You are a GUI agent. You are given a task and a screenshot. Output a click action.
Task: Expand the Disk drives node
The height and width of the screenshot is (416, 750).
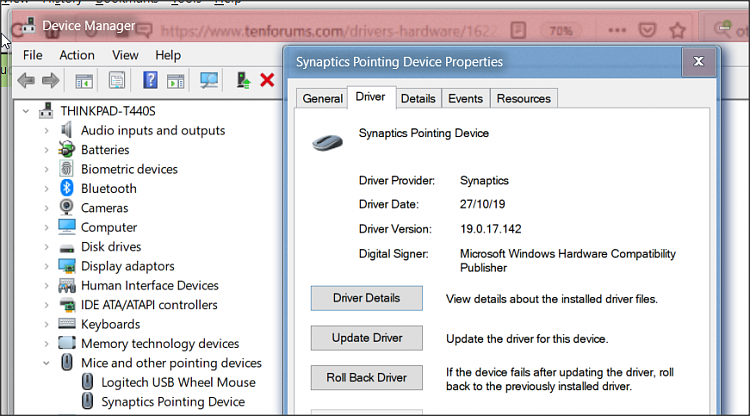[x=46, y=247]
